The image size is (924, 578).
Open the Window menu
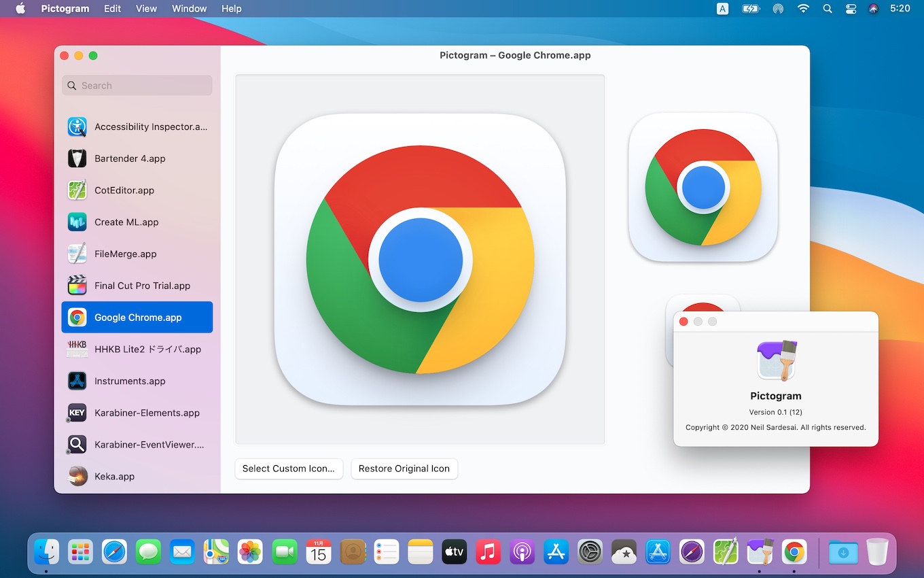(x=189, y=9)
